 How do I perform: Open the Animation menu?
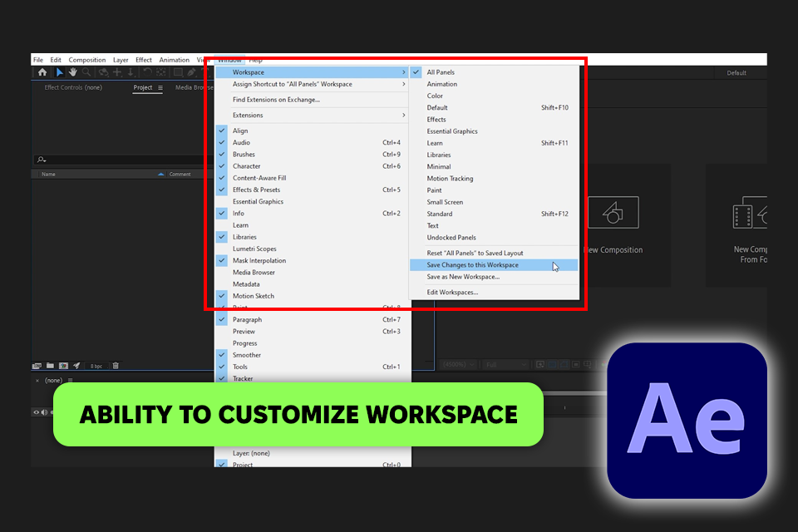pyautogui.click(x=174, y=60)
